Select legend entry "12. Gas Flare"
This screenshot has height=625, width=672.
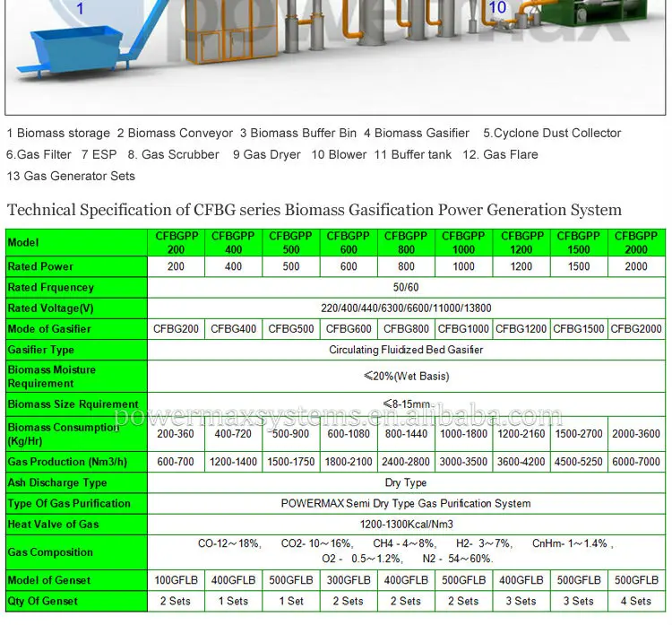point(500,154)
